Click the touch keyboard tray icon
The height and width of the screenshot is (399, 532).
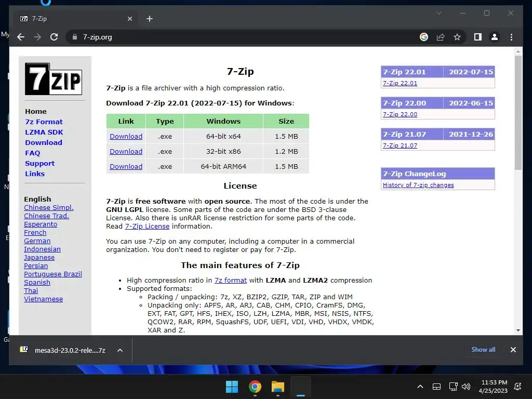(x=436, y=387)
